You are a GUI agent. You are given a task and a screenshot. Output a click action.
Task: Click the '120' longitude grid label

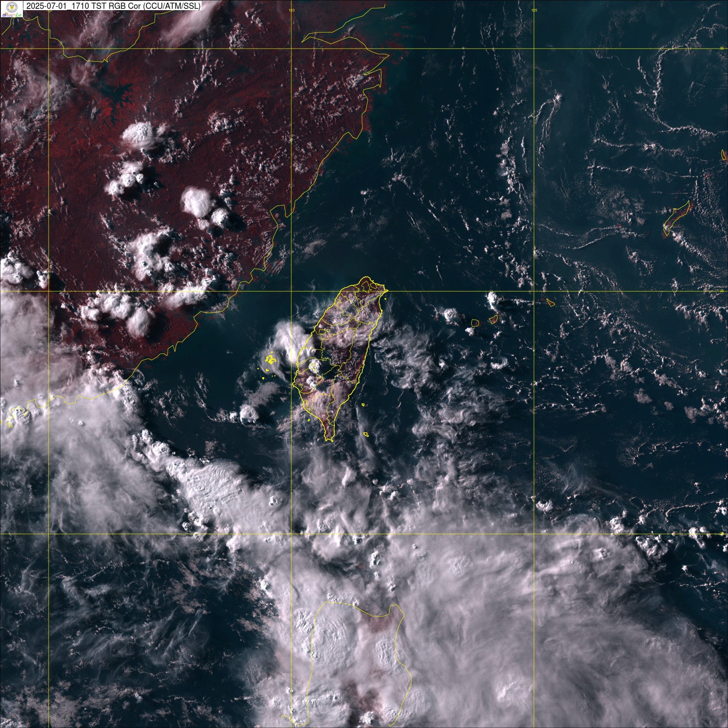coord(291,10)
